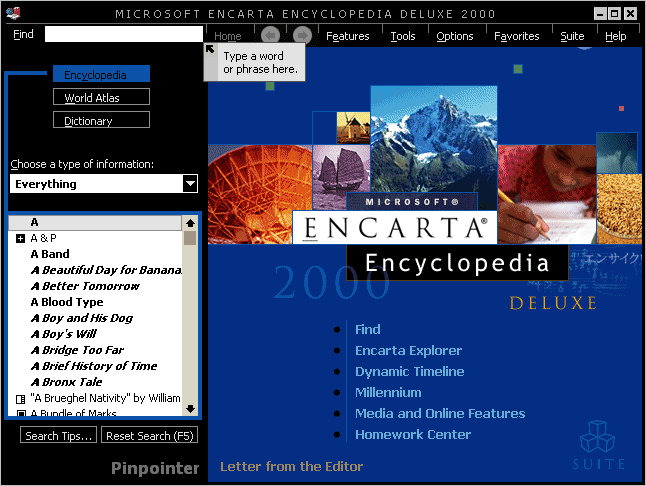Open the Home menu
646x486 pixels.
click(227, 36)
